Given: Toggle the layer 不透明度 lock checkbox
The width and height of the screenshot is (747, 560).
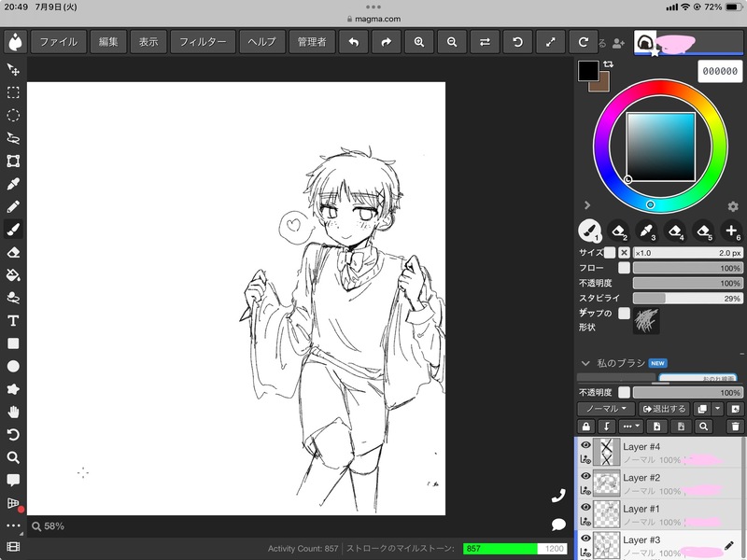Looking at the screenshot, I should click(624, 392).
